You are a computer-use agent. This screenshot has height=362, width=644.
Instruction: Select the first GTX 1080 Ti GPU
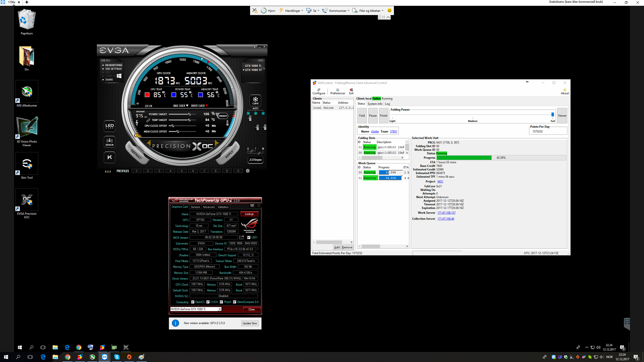(253, 66)
